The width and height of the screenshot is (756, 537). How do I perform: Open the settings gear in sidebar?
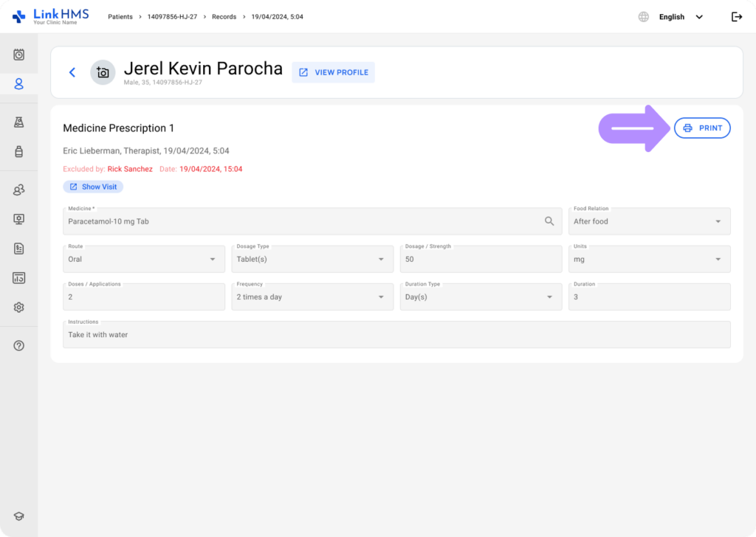(19, 308)
